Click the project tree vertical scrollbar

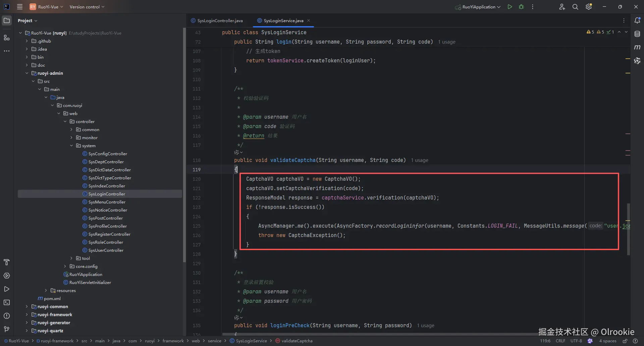(x=184, y=145)
